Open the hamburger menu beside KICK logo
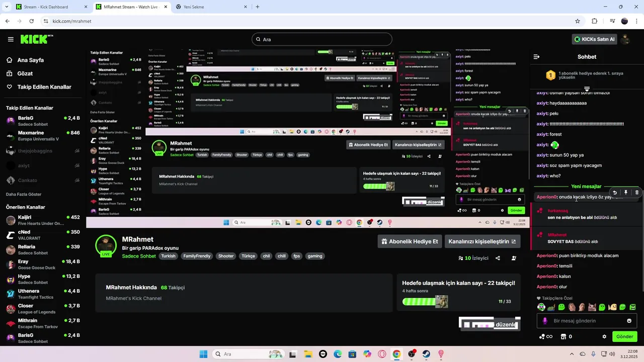The image size is (644, 362). (x=11, y=39)
